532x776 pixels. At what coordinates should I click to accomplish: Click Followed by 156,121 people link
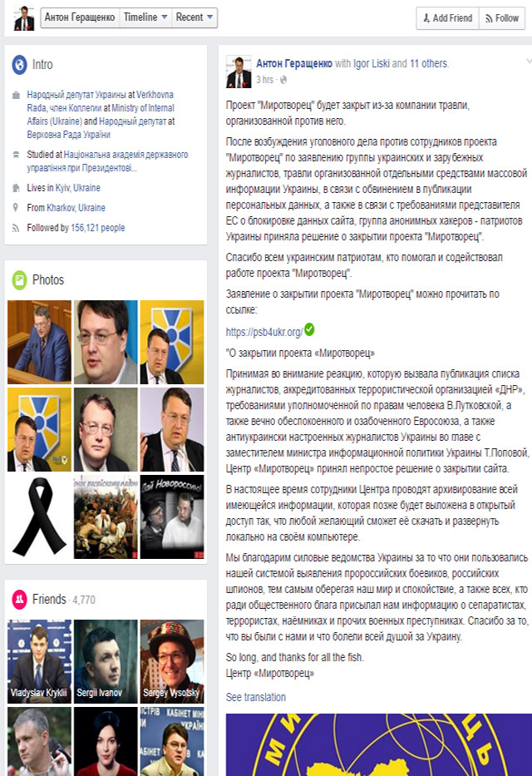coord(76,228)
